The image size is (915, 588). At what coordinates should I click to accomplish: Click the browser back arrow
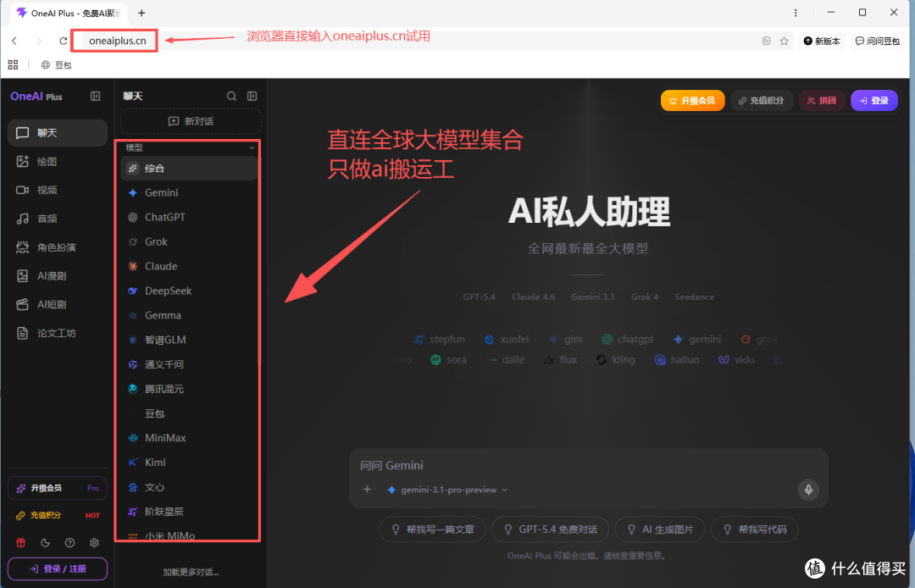(14, 41)
